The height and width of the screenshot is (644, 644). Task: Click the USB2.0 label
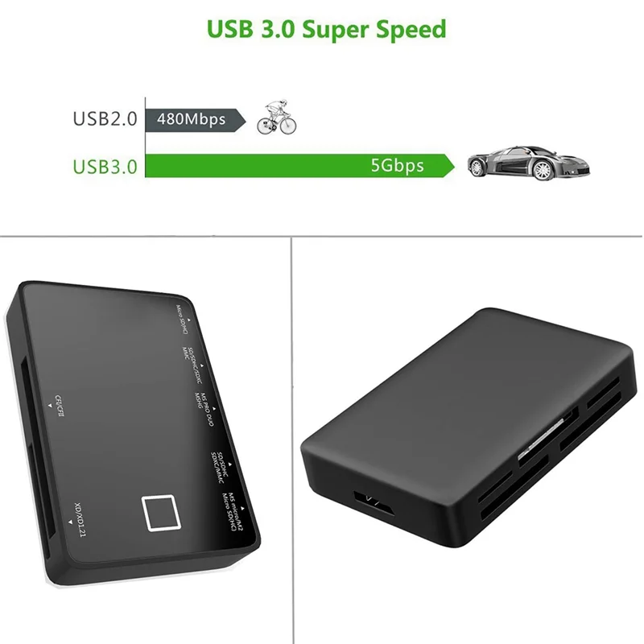pos(105,119)
